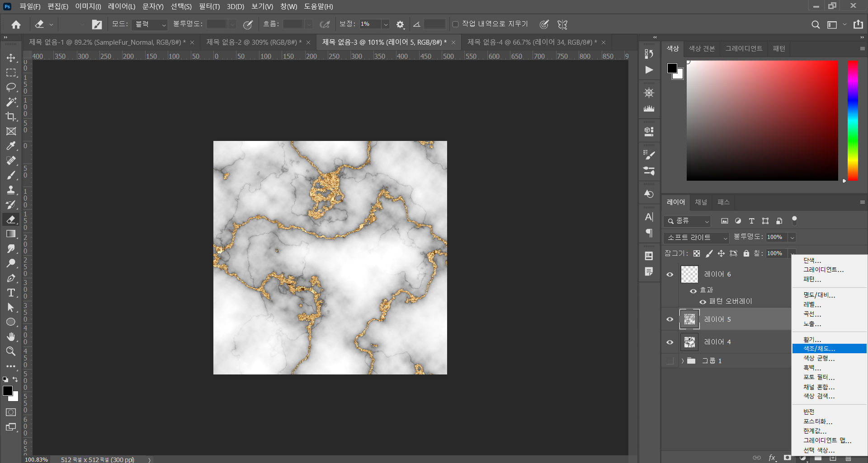This screenshot has width=868, height=463.
Task: Click foreground color swatch in toolbox
Action: pyautogui.click(x=8, y=391)
